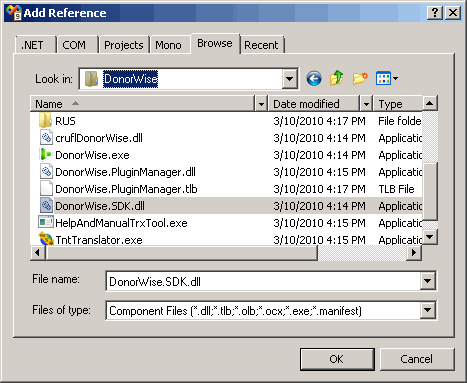Click the cruflDonorWise.dll file icon
The image size is (467, 383).
click(x=46, y=138)
